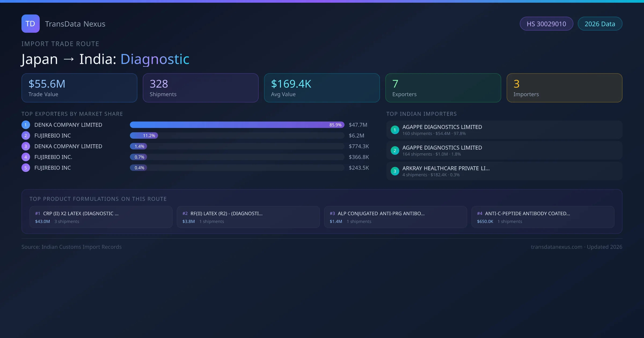Click green rank 1 importer badge
Viewport: 644px width, 338px height.
tap(395, 130)
